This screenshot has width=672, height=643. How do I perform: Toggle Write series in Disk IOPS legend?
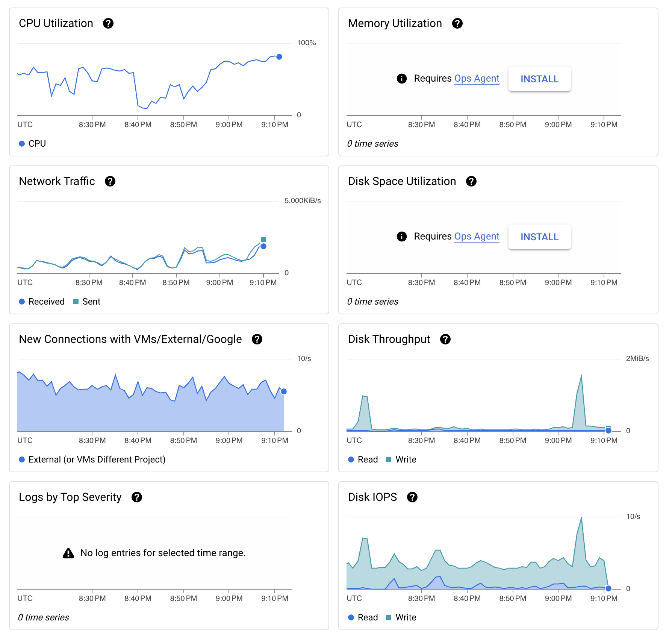click(401, 617)
